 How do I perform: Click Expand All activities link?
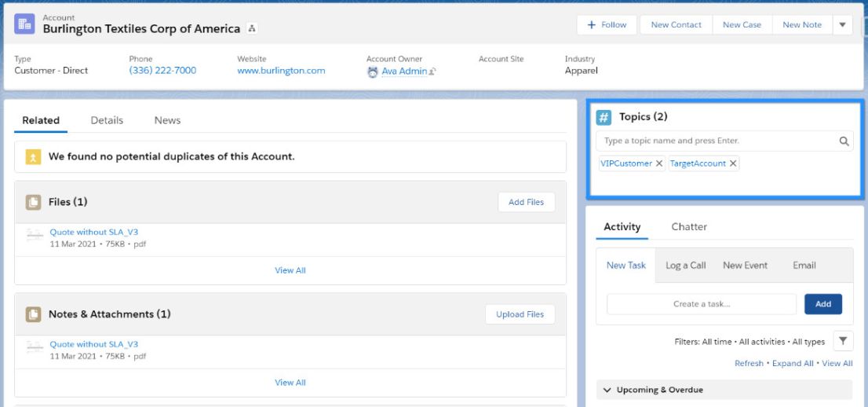point(793,363)
